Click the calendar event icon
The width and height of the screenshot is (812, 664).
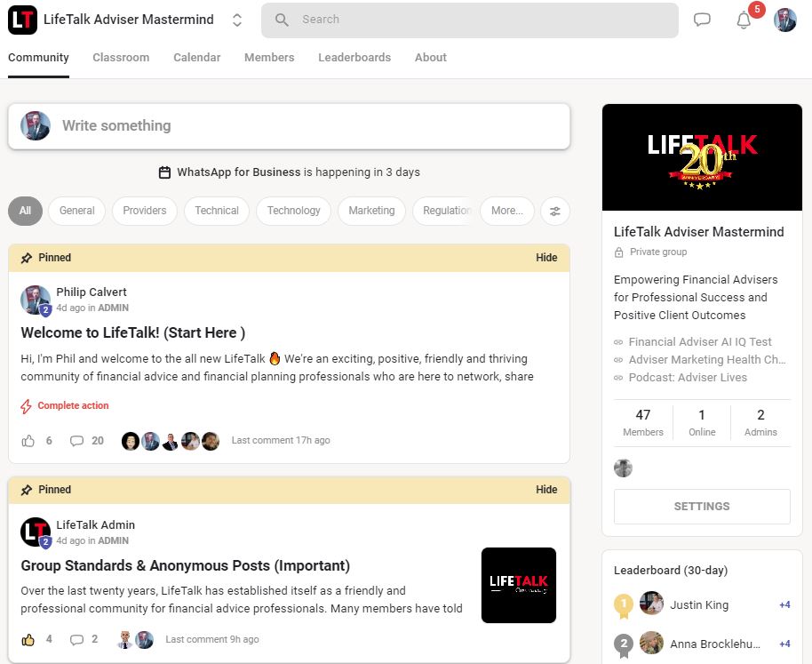pos(164,172)
